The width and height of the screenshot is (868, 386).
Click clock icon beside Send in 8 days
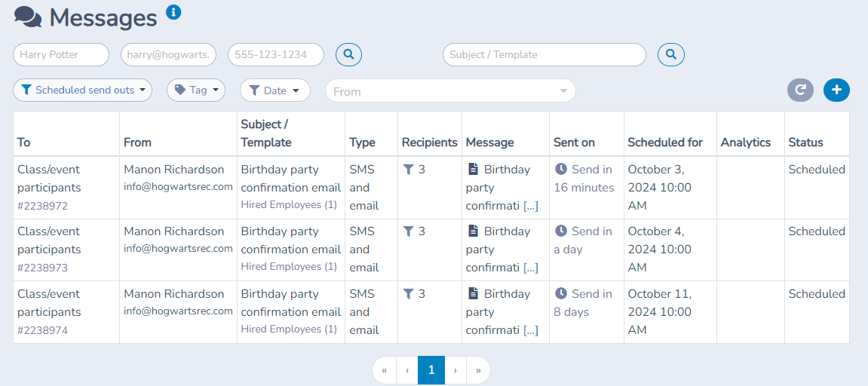pos(561,294)
